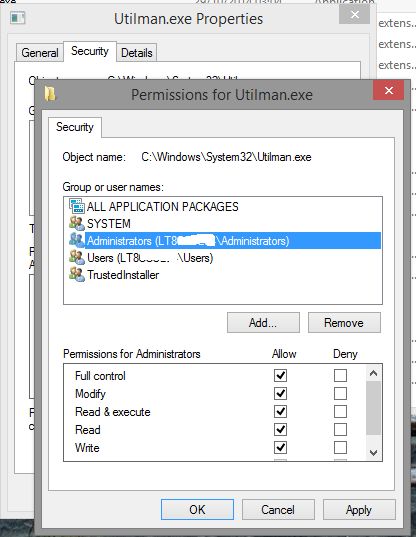Open Details tab in Properties window
416x537 pixels.
(137, 53)
